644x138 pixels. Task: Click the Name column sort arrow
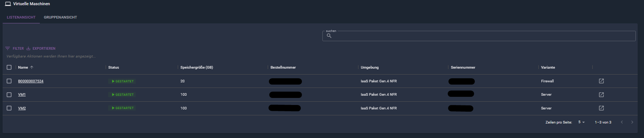[x=32, y=67]
